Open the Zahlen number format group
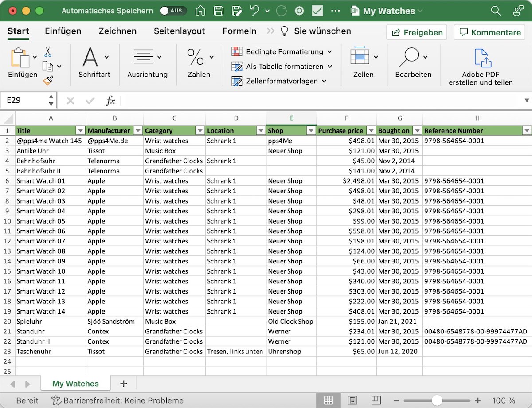The height and width of the screenshot is (408, 532). tap(199, 63)
